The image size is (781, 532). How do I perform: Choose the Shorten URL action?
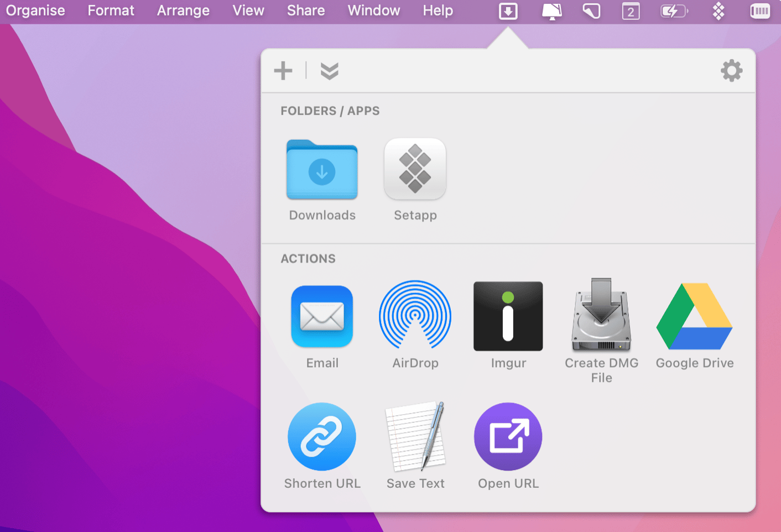(322, 437)
